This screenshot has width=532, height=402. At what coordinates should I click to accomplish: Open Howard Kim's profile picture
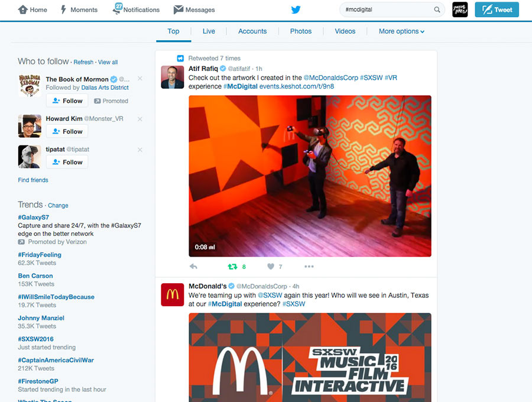[x=30, y=126]
